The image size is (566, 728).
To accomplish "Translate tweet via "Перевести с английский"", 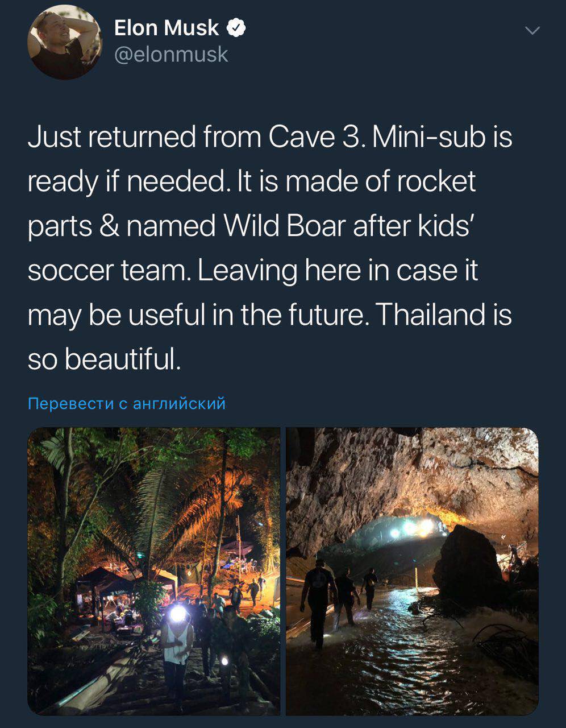I will point(127,404).
